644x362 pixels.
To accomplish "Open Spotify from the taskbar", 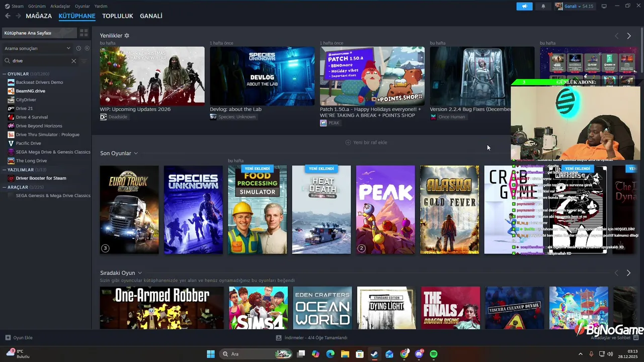I will pos(434,354).
